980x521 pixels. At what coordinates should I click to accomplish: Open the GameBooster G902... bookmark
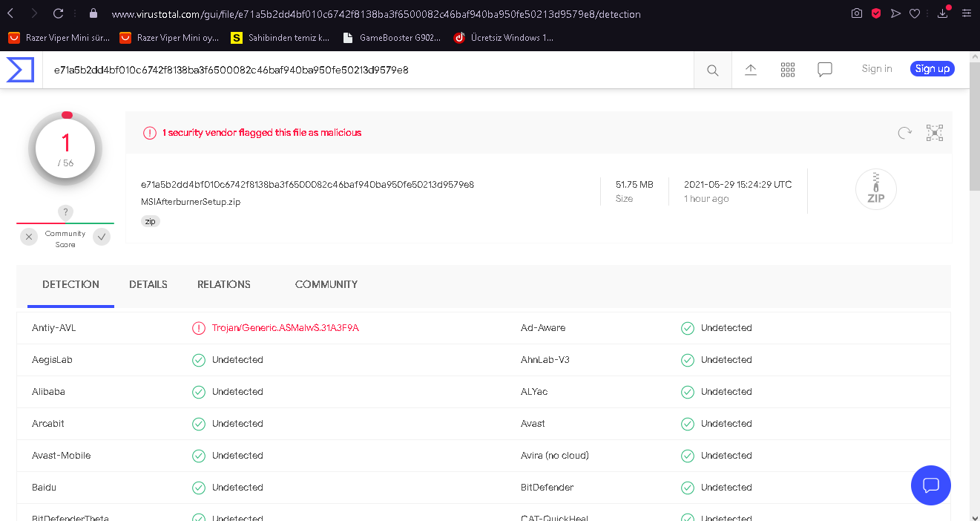point(392,37)
